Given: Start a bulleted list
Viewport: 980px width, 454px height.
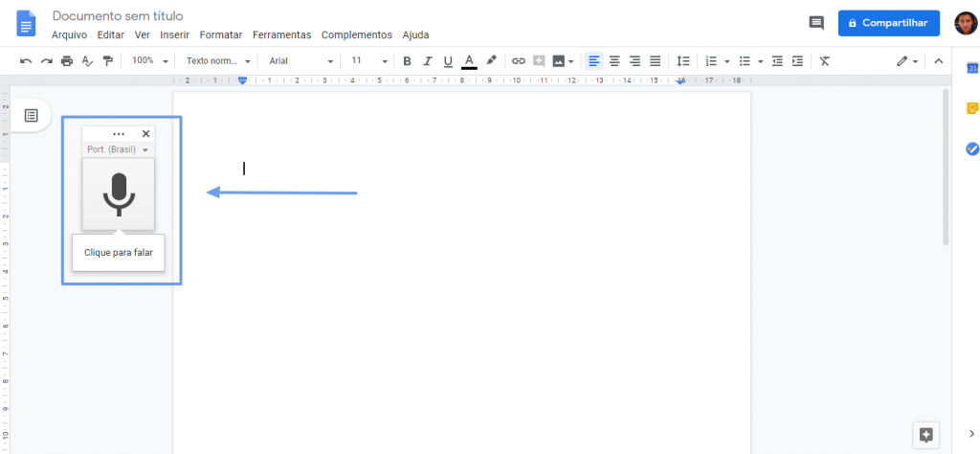Looking at the screenshot, I should click(x=745, y=61).
